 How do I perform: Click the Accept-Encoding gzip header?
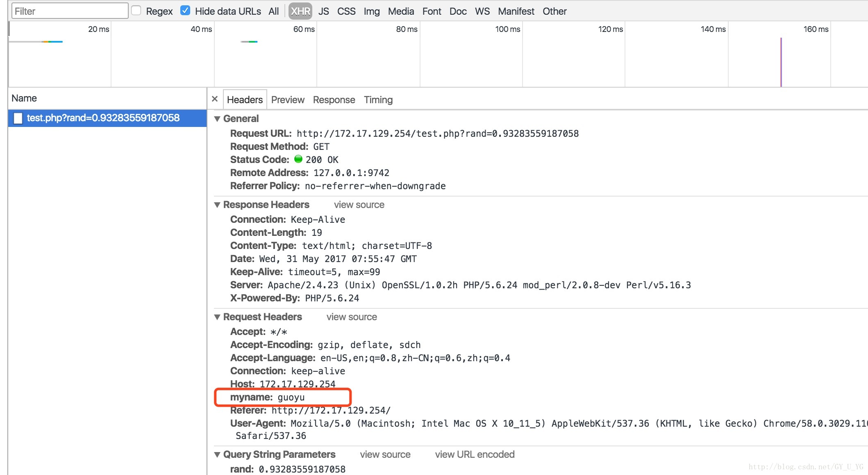(x=325, y=345)
